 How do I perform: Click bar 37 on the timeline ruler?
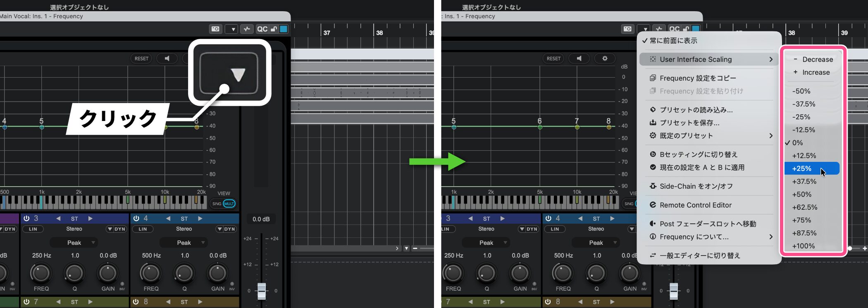point(327,33)
